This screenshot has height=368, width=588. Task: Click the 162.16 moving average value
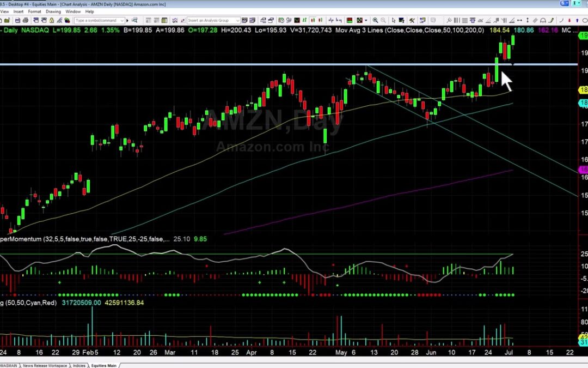(548, 30)
